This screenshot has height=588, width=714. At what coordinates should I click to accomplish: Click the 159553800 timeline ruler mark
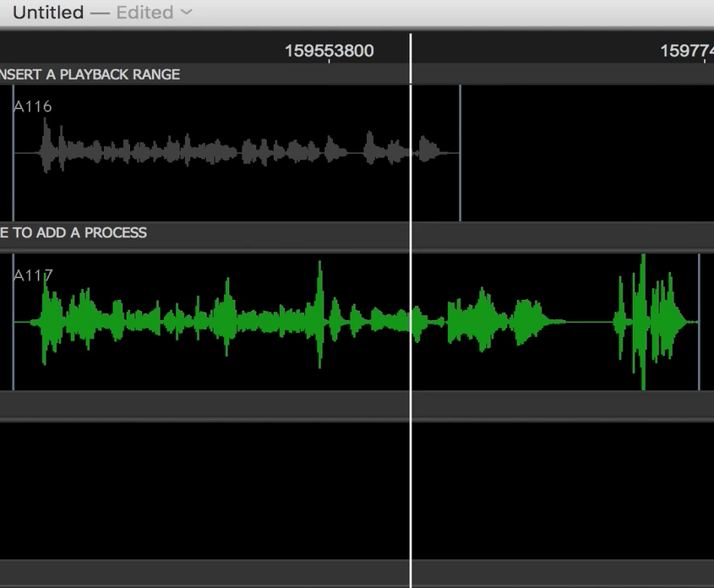(x=329, y=51)
